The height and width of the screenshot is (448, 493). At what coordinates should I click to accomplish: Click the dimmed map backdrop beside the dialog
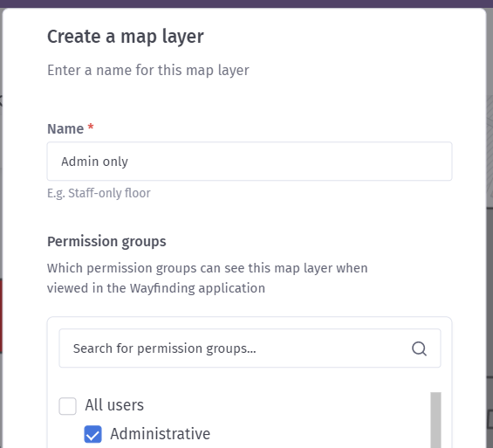(490, 283)
